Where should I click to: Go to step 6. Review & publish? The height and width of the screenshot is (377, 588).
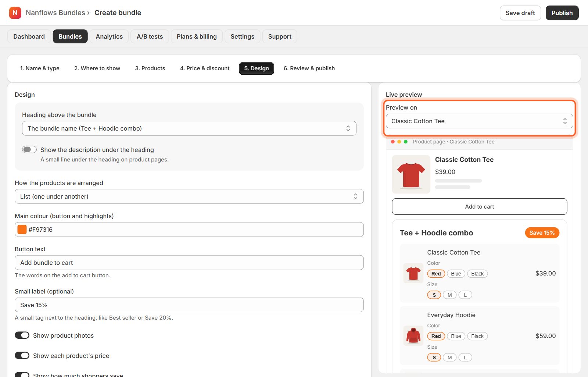pyautogui.click(x=309, y=68)
